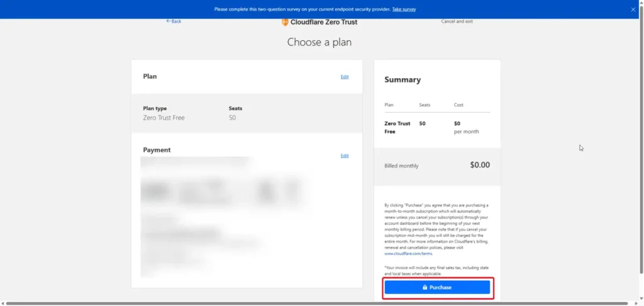Click the blue Purchase button
Viewport: 644px width, 306px height.
pyautogui.click(x=438, y=288)
